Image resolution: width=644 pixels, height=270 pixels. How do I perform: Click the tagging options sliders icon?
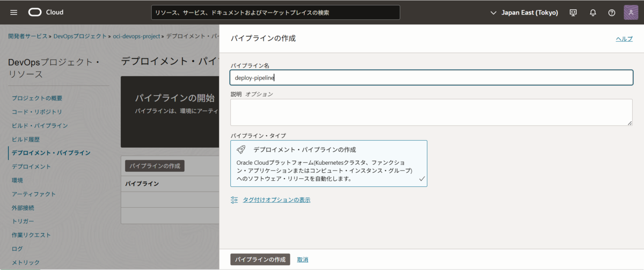[x=234, y=200]
